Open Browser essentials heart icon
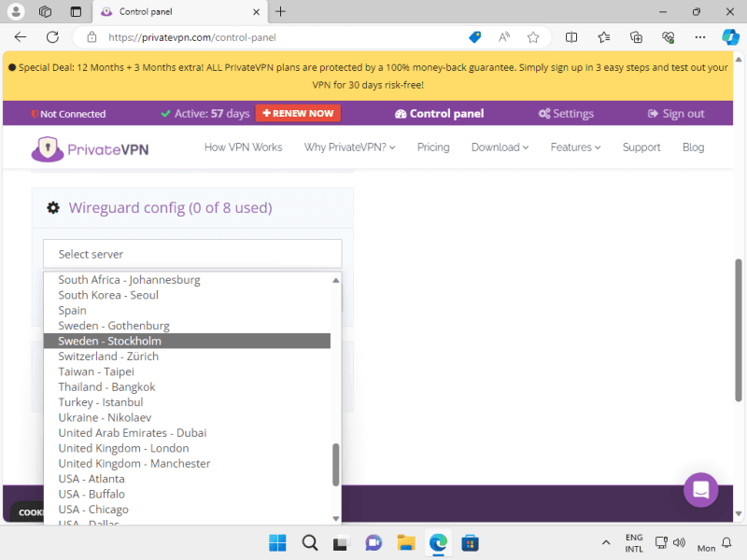Image resolution: width=747 pixels, height=560 pixels. pos(669,37)
